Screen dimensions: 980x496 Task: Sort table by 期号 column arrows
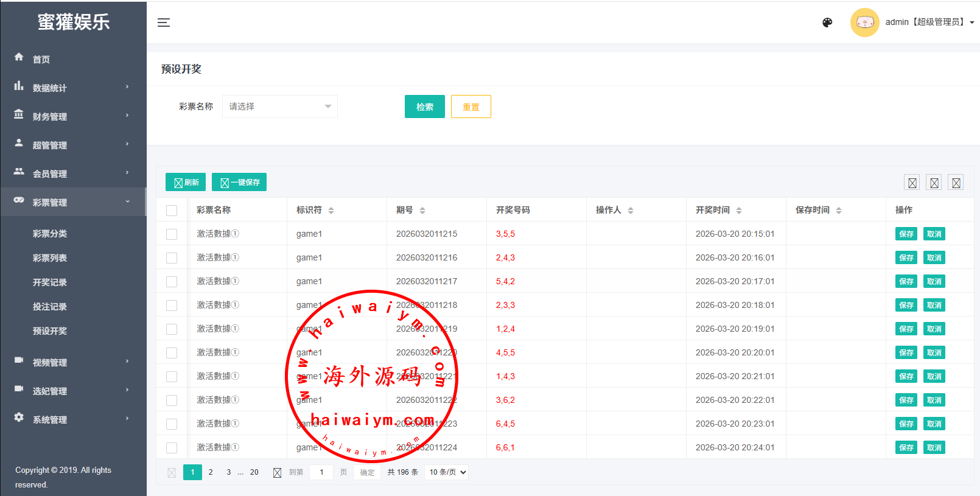point(422,211)
